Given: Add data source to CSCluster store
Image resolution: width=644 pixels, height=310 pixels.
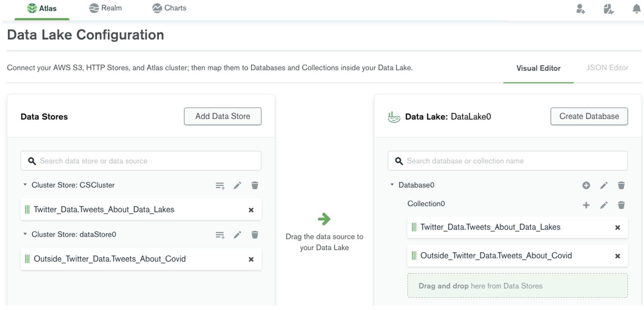Looking at the screenshot, I should pyautogui.click(x=220, y=186).
